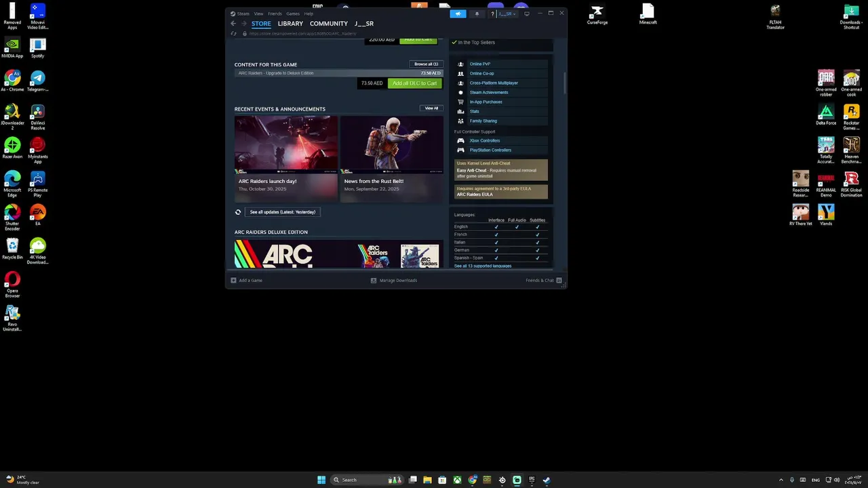The image size is (868, 488).
Task: Click the Online PVP feature icon
Action: [461, 64]
